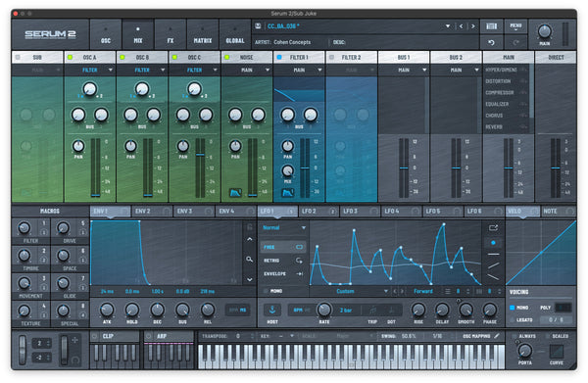Enable the LEGATO checkbox

click(512, 320)
